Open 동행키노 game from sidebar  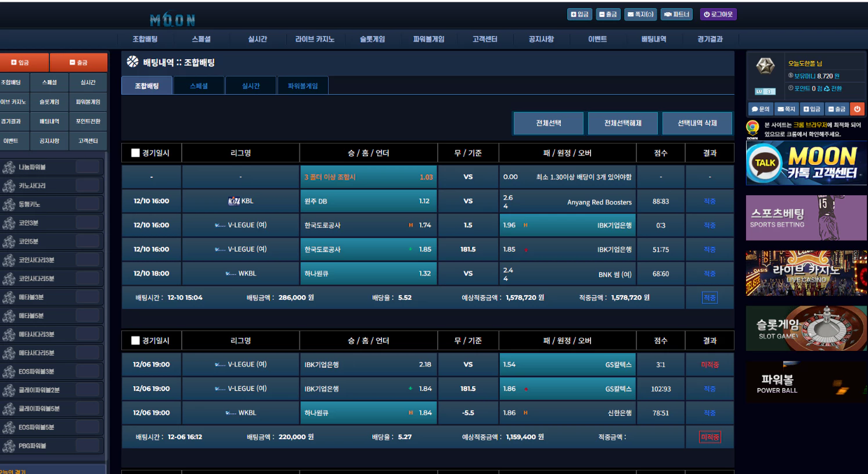click(x=52, y=204)
